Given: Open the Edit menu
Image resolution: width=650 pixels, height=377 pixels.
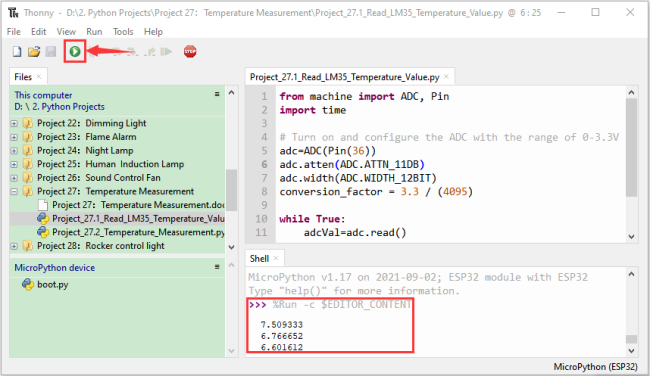Looking at the screenshot, I should (x=39, y=32).
